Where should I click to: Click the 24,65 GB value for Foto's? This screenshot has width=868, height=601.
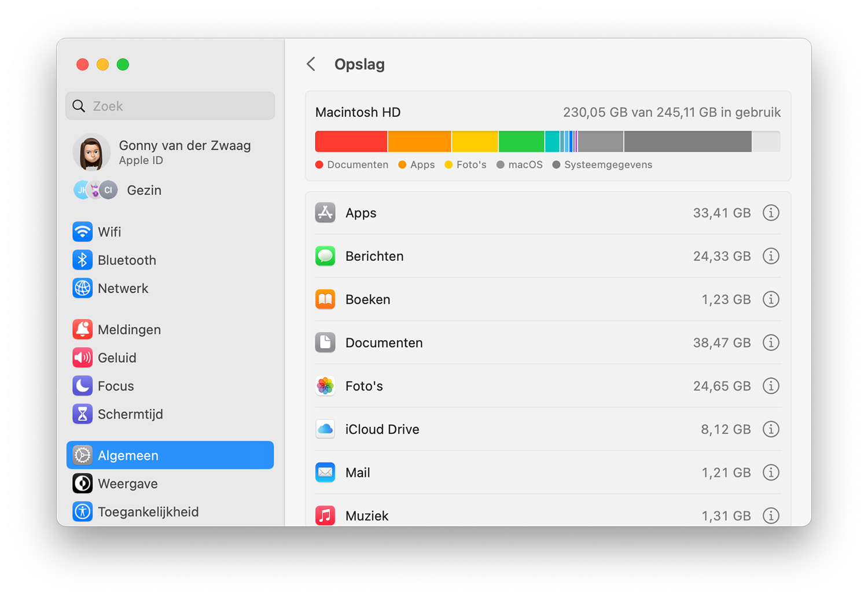coord(722,386)
